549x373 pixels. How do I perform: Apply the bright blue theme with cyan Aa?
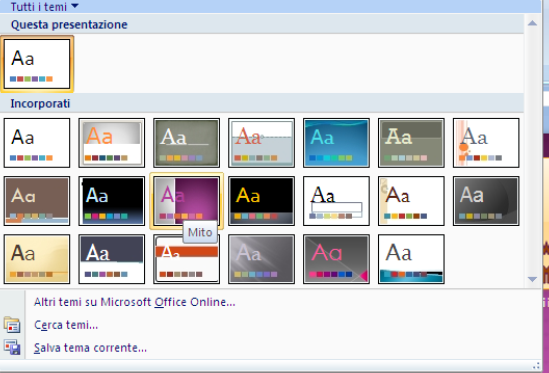click(x=336, y=143)
